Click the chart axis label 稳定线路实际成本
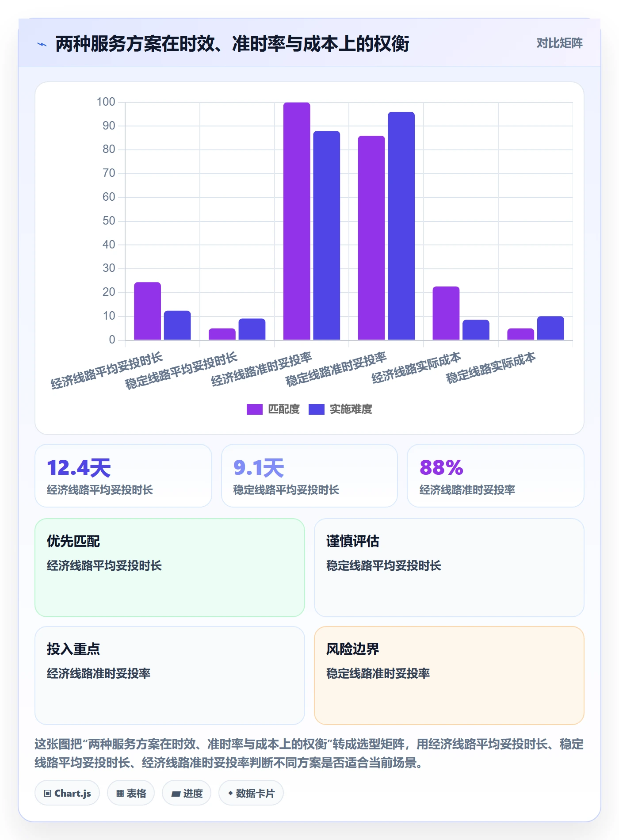 click(x=491, y=368)
